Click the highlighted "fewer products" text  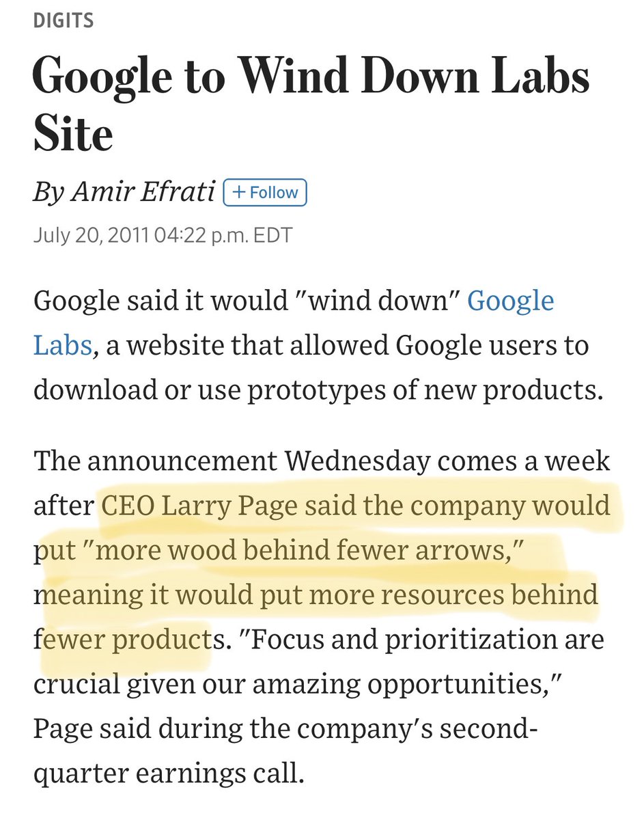(124, 640)
